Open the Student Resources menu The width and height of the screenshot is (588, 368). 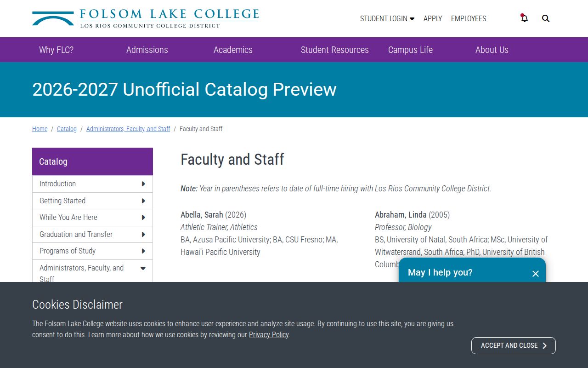coord(334,50)
